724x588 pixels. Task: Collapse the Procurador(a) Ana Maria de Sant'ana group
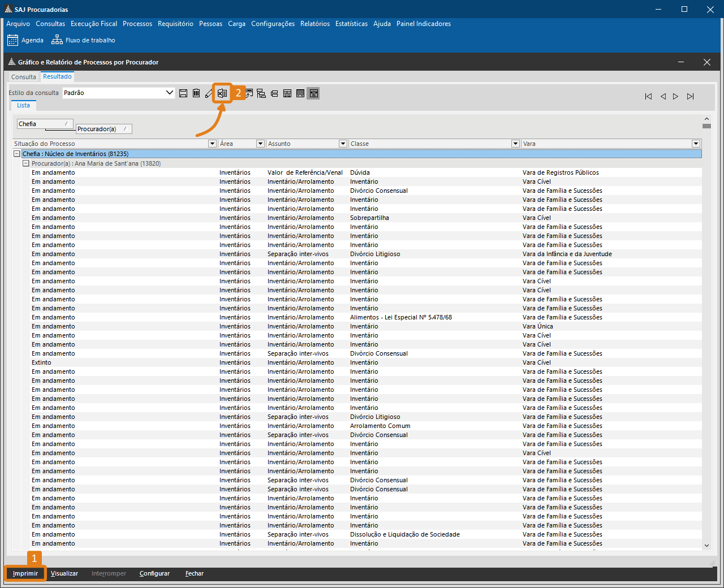25,163
